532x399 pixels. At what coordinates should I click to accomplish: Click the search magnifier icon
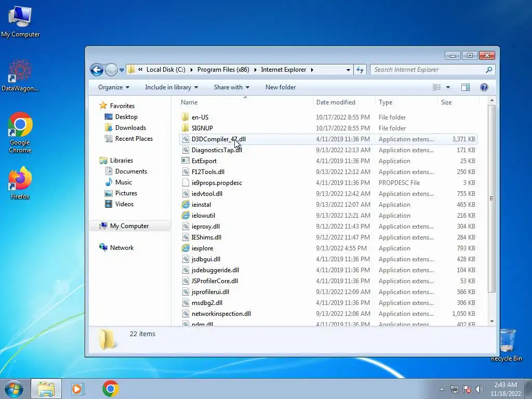click(x=489, y=70)
